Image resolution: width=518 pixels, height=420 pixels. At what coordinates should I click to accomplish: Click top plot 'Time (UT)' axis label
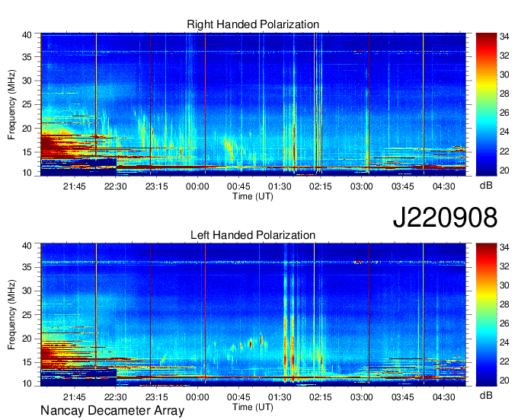click(x=253, y=196)
